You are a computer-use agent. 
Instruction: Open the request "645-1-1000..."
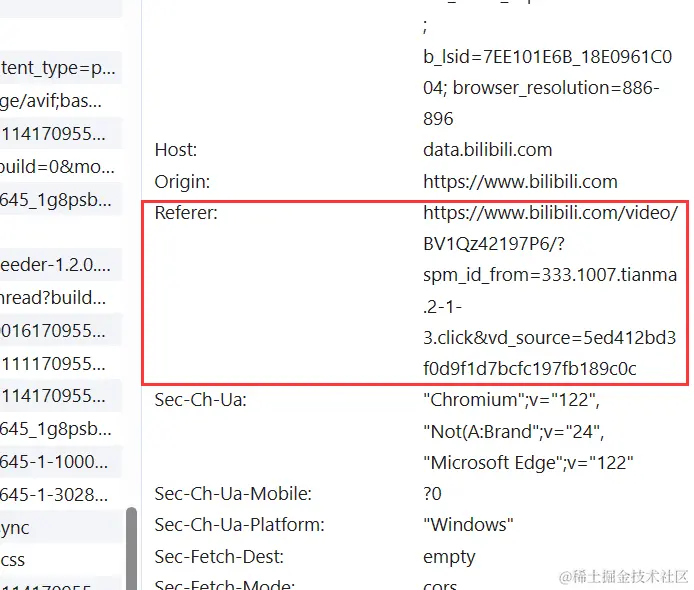(61, 462)
